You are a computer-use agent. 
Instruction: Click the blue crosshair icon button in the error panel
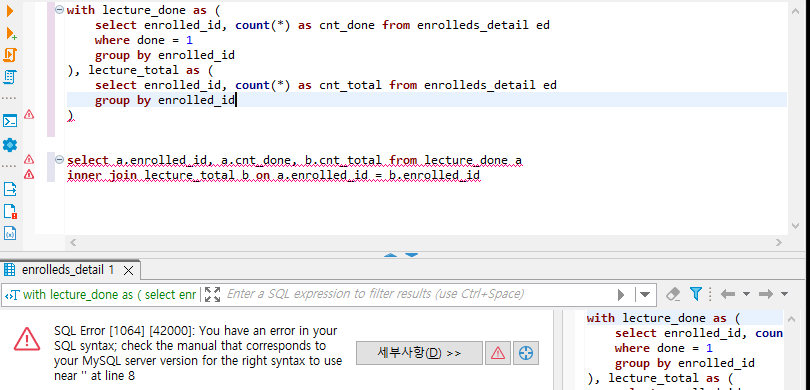point(526,353)
